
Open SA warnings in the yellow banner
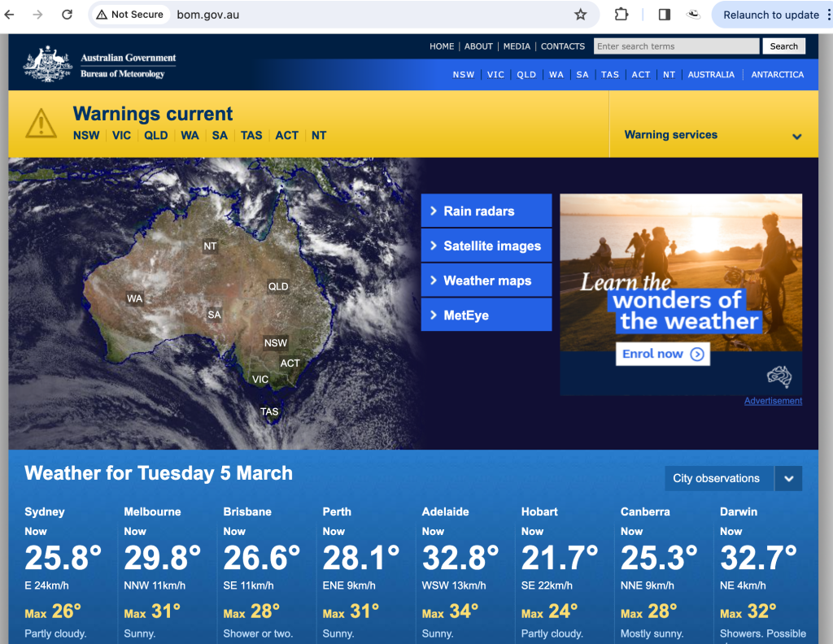220,135
